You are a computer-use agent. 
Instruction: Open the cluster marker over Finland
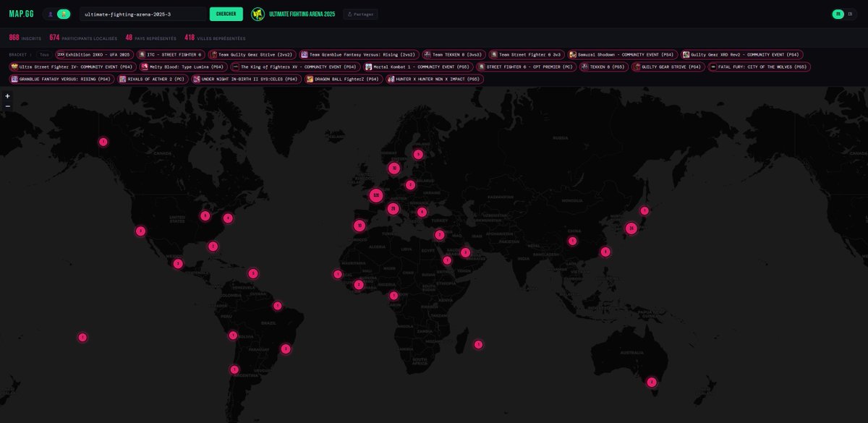(418, 154)
